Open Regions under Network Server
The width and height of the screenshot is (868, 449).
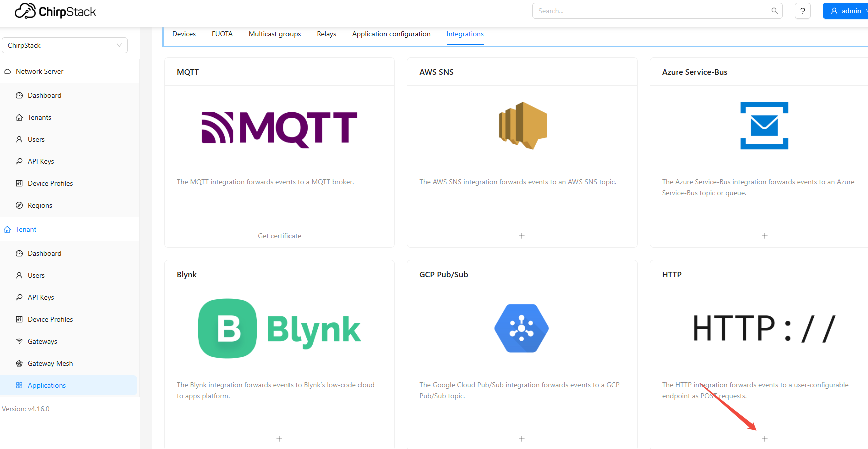tap(40, 205)
